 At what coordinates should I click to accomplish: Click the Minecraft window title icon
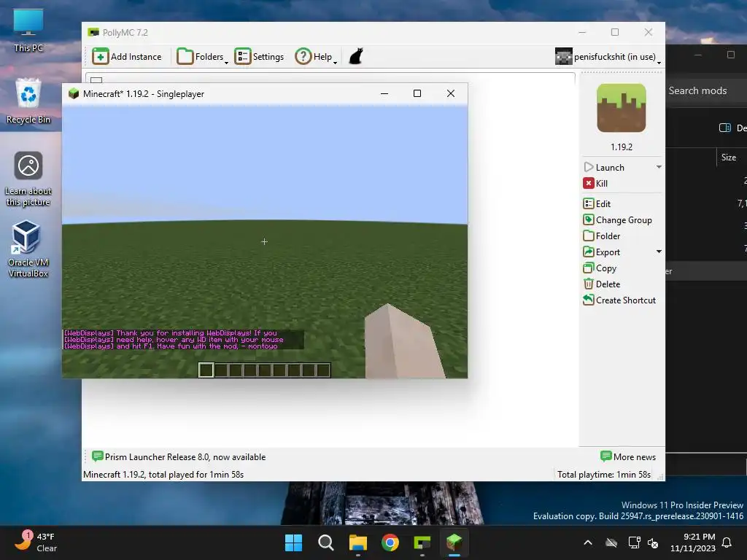click(74, 93)
